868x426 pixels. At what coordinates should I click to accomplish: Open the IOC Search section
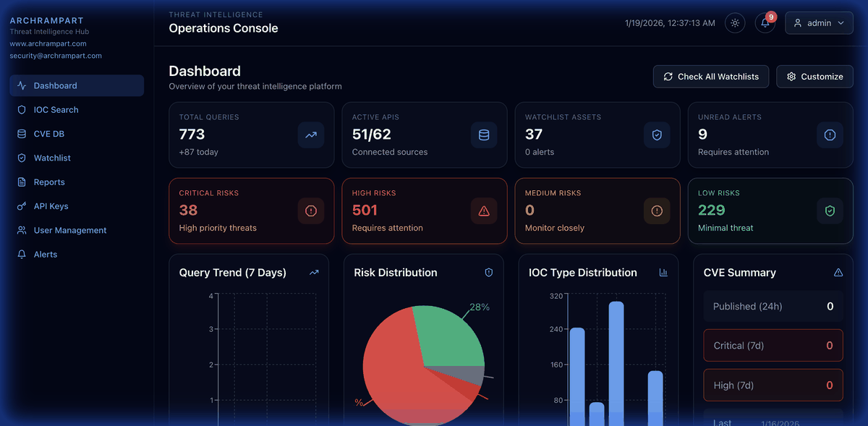54,109
